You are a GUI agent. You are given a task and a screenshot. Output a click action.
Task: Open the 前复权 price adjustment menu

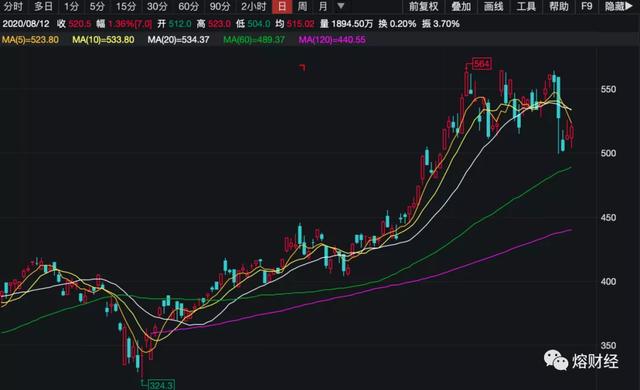pyautogui.click(x=424, y=7)
